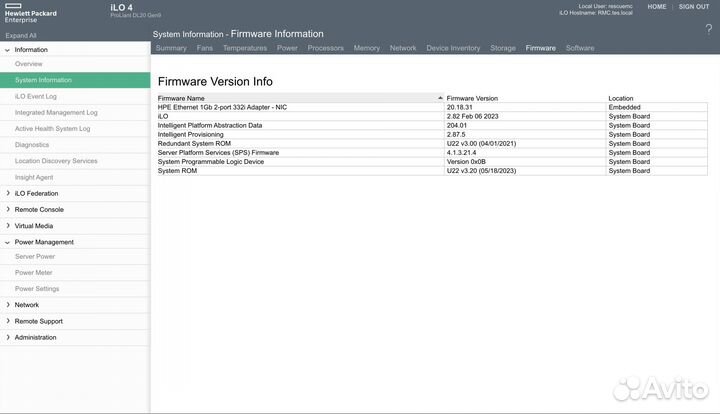
Task: Select System Information in the sidebar
Action: click(75, 80)
